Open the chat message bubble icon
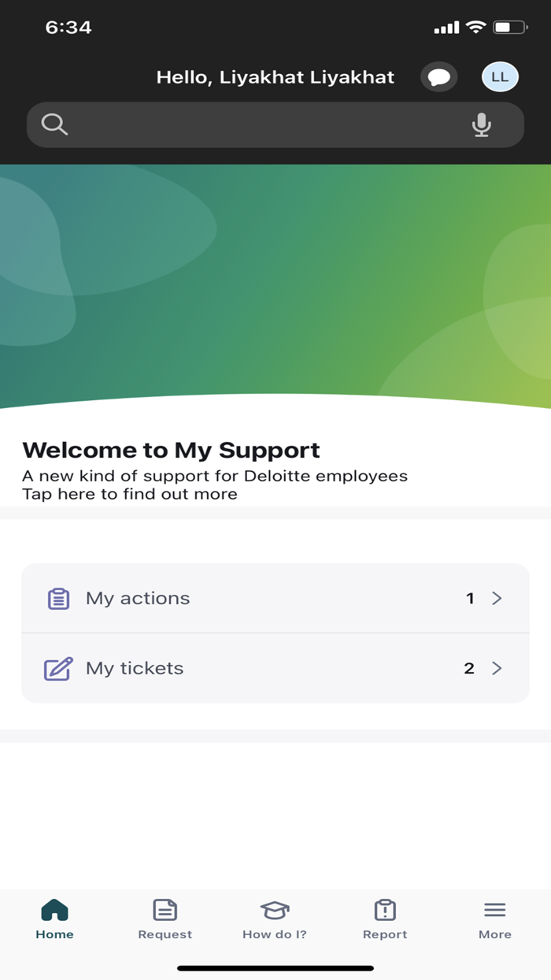 439,76
